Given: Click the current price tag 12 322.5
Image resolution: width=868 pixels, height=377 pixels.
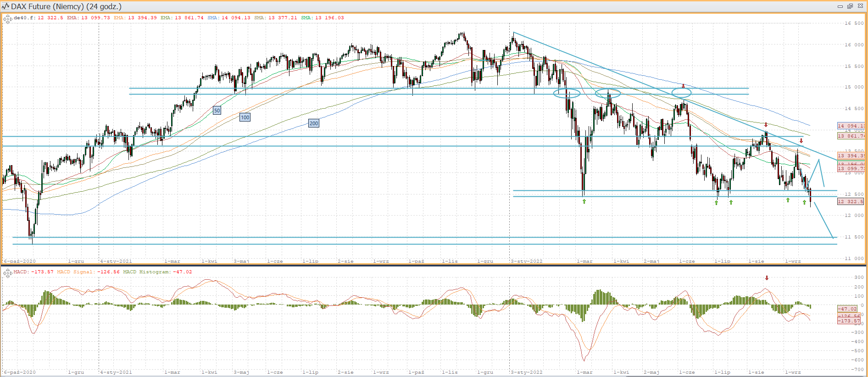Looking at the screenshot, I should (851, 201).
